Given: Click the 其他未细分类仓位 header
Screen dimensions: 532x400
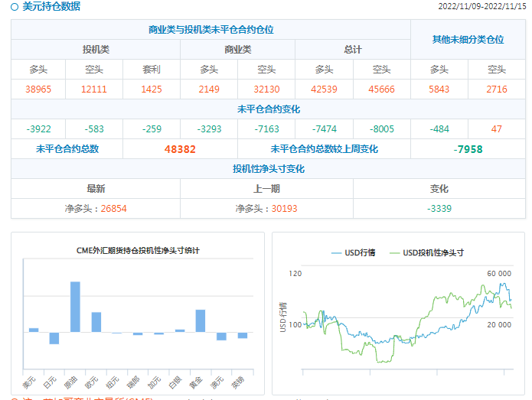Looking at the screenshot, I should tap(468, 40).
